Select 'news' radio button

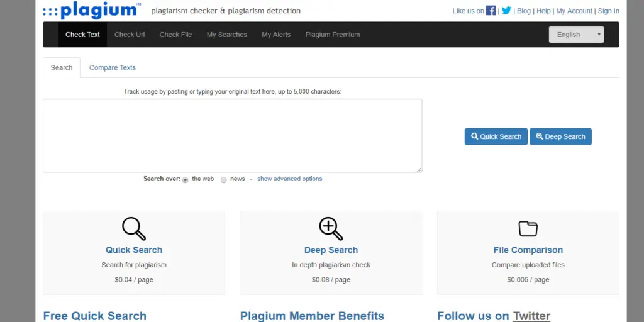tap(223, 180)
